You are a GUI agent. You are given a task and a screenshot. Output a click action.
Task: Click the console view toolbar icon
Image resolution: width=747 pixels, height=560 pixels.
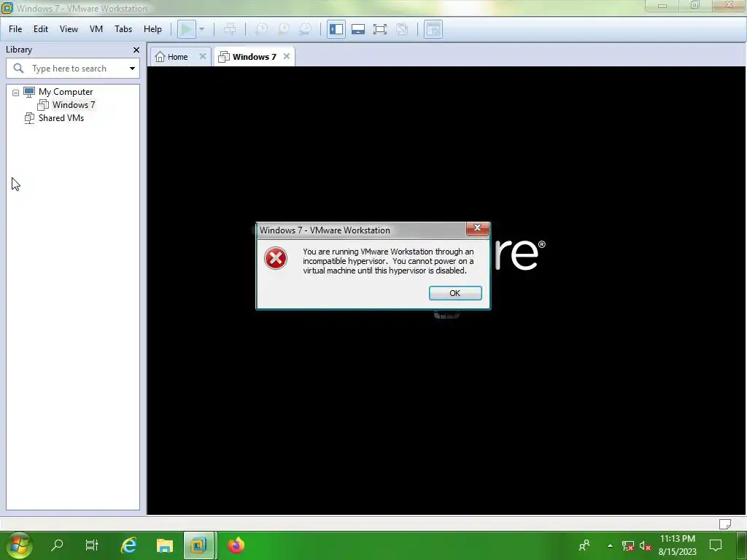coord(433,29)
